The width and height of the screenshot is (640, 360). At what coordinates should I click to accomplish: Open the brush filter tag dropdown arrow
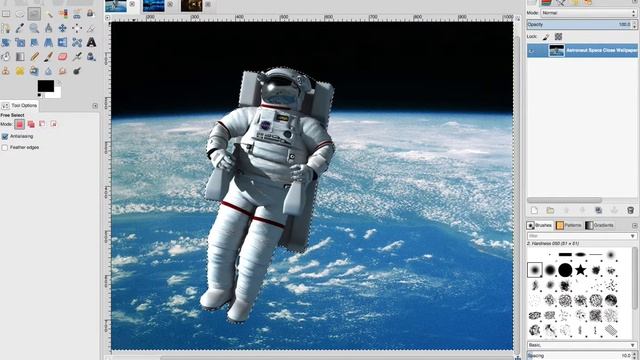tap(632, 236)
